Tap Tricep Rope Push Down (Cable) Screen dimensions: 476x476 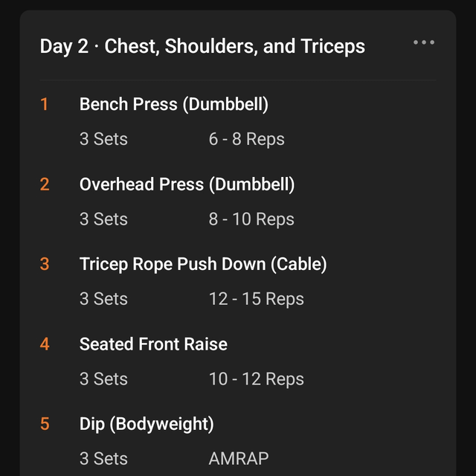203,264
